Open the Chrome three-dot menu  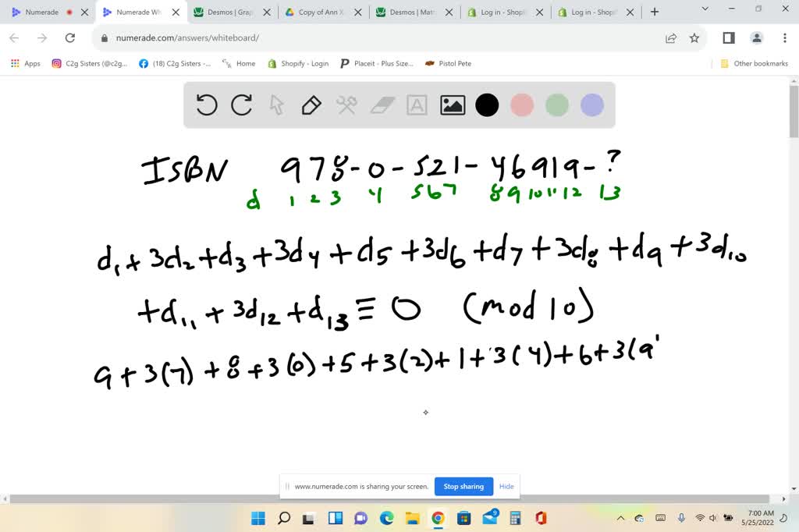coord(783,37)
